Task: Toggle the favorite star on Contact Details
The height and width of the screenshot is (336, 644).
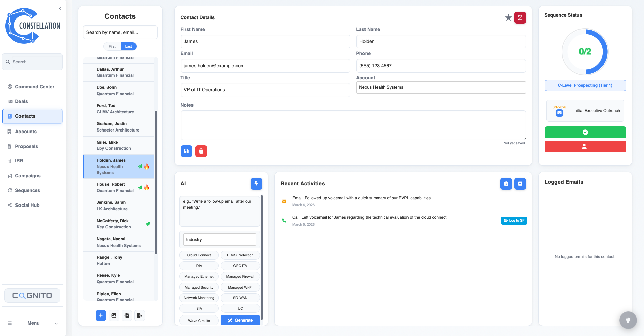Action: (508, 17)
